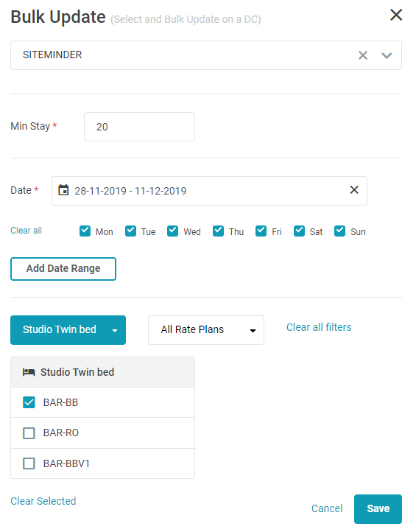The height and width of the screenshot is (532, 416).
Task: Expand the SITEMINDER channel dropdown chevron
Action: tap(387, 55)
